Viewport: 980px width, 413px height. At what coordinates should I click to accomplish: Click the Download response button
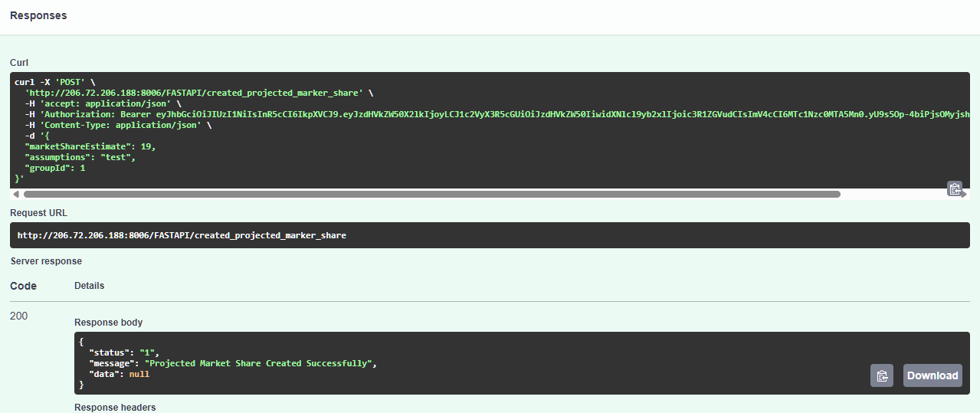[x=932, y=375]
